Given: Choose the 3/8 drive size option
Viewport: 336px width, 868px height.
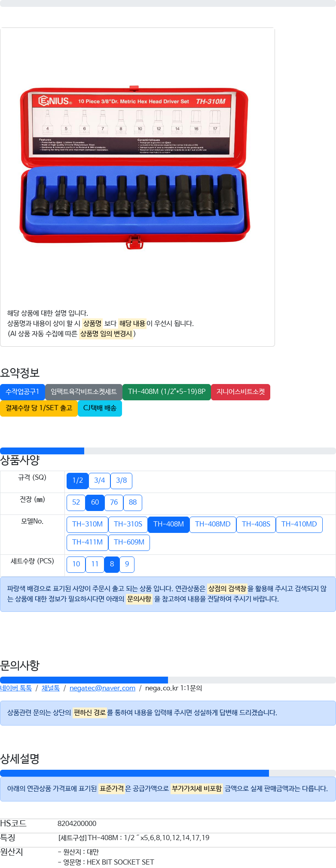Looking at the screenshot, I should point(122,481).
